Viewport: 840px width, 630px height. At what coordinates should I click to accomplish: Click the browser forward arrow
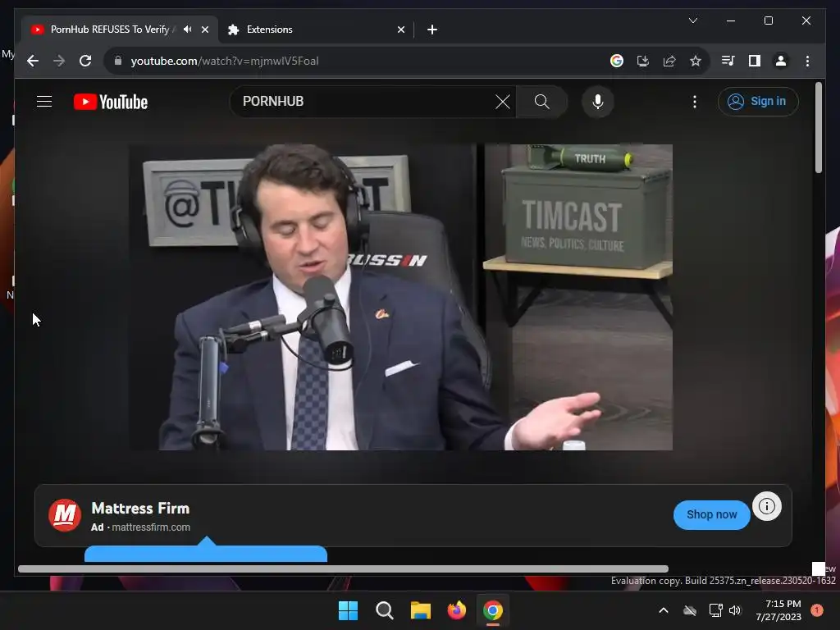tap(59, 61)
